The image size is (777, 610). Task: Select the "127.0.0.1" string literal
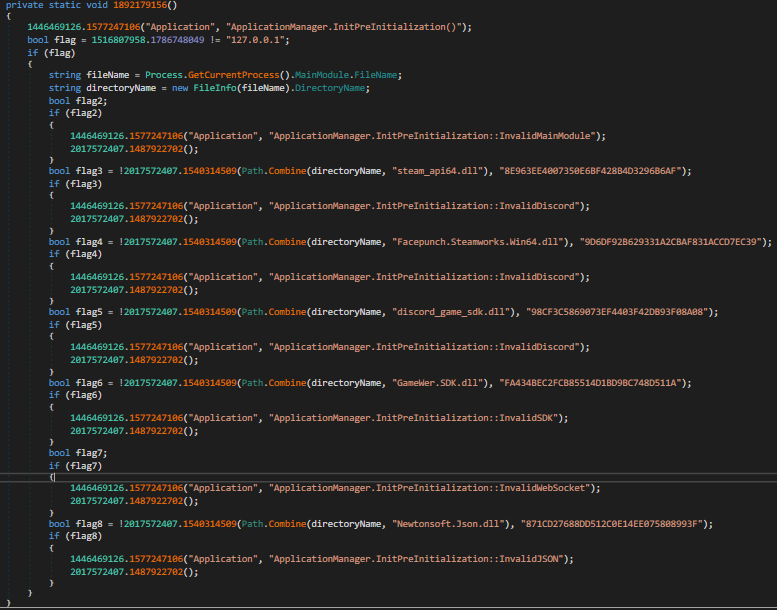tap(255, 40)
